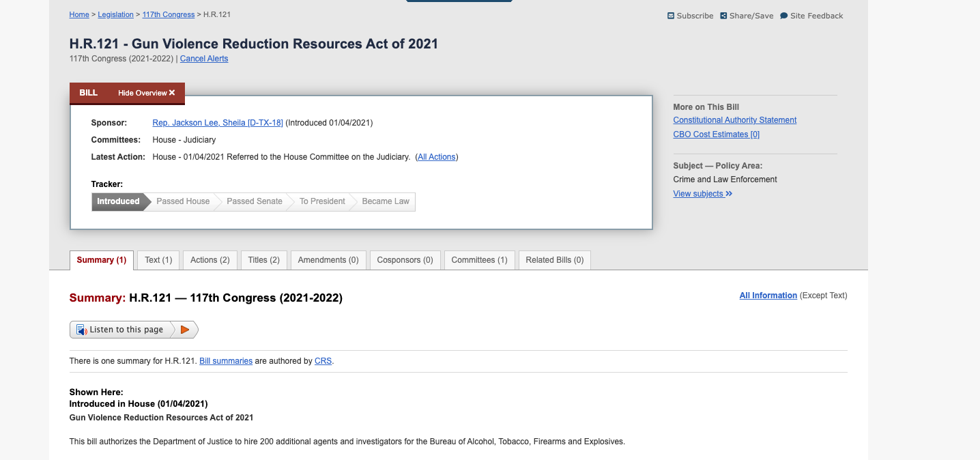Screen dimensions: 980x460
Task: Open Constitutional Authority Statement link
Action: coord(734,120)
